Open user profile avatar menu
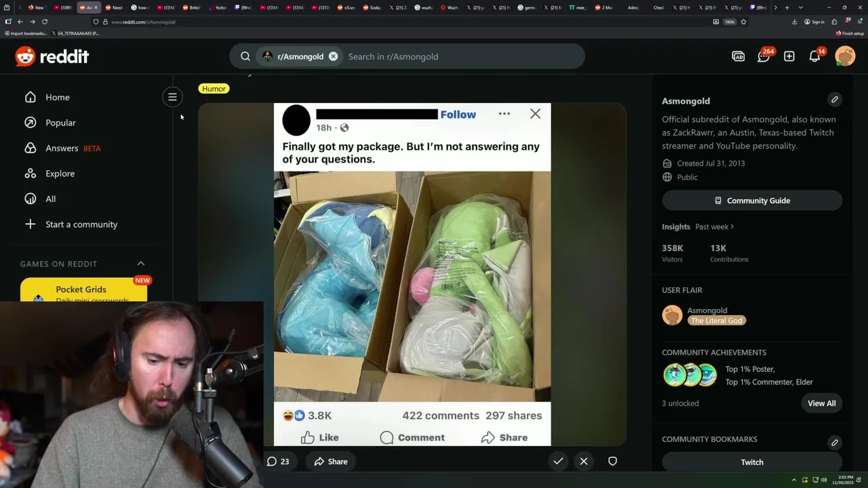 (845, 56)
